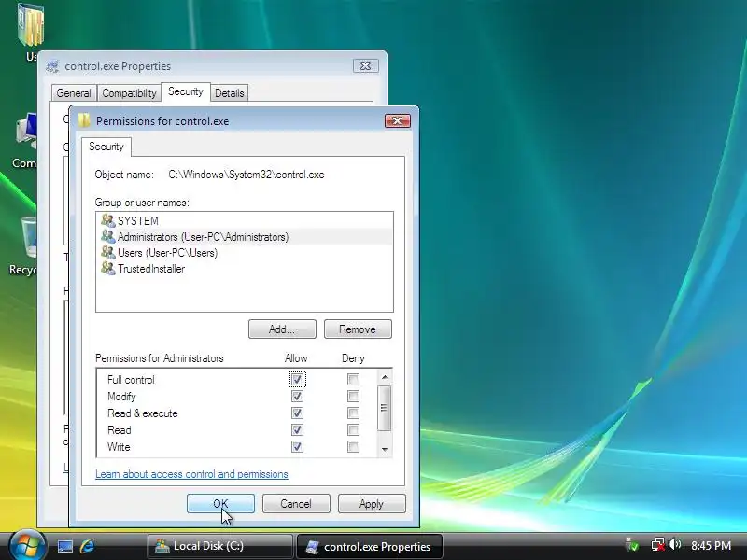Click the permissions list scrollbar thumb

pyautogui.click(x=384, y=408)
